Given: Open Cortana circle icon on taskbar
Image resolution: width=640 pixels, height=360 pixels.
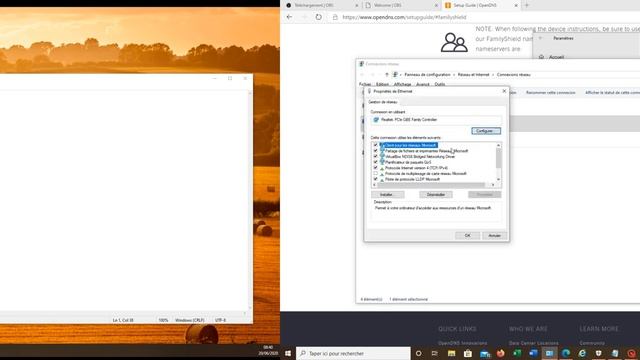Looking at the screenshot, I should 418,353.
